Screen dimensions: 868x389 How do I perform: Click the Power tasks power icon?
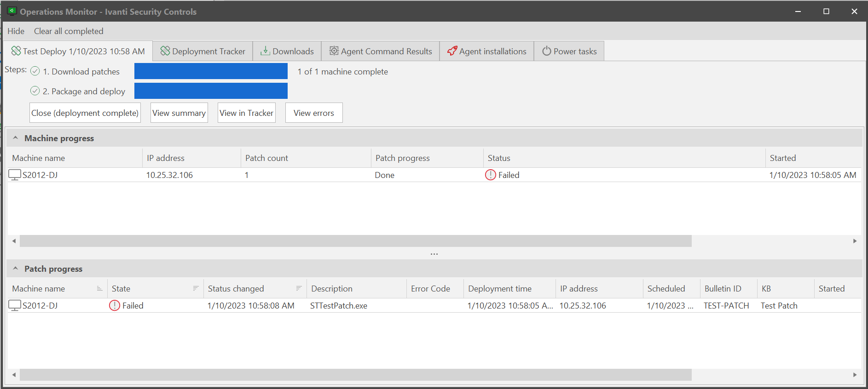(x=546, y=51)
